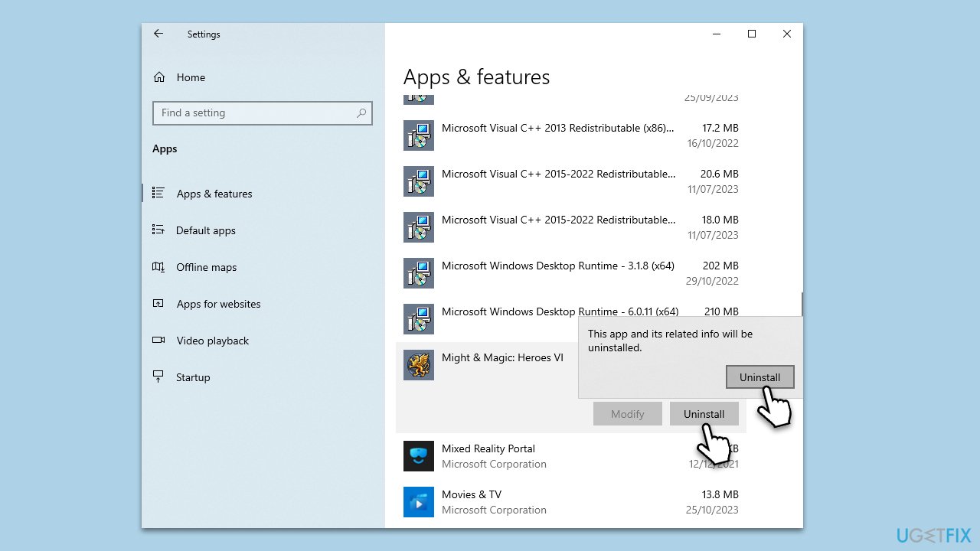Open Offline maps page
980x551 pixels.
click(207, 267)
